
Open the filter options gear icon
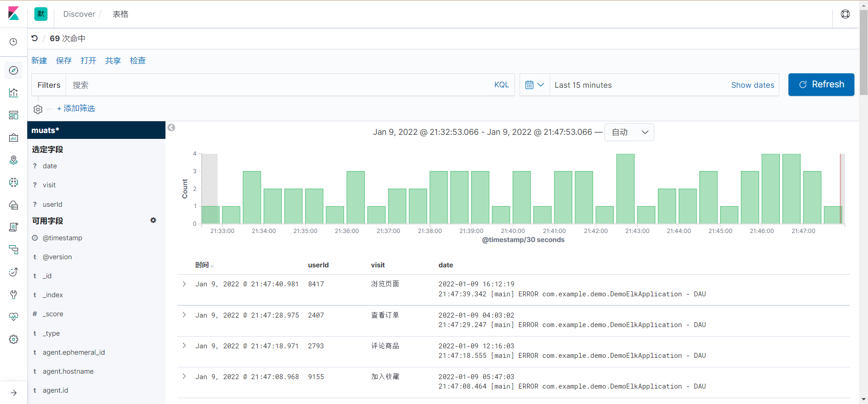click(x=38, y=109)
